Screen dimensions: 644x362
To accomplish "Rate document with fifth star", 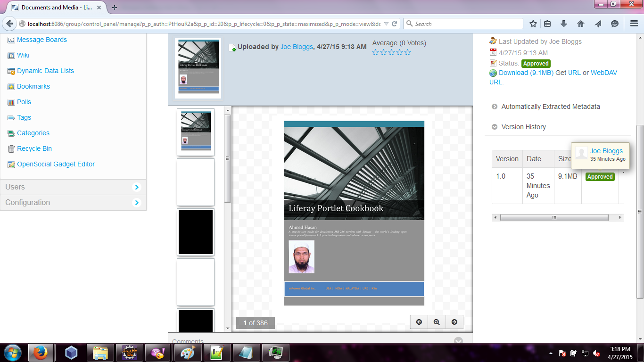I will pyautogui.click(x=408, y=52).
